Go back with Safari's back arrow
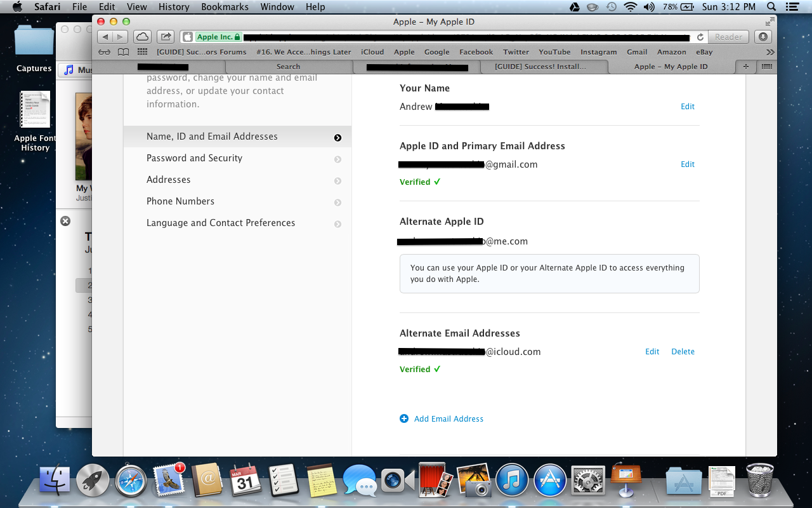812x508 pixels. [105, 37]
